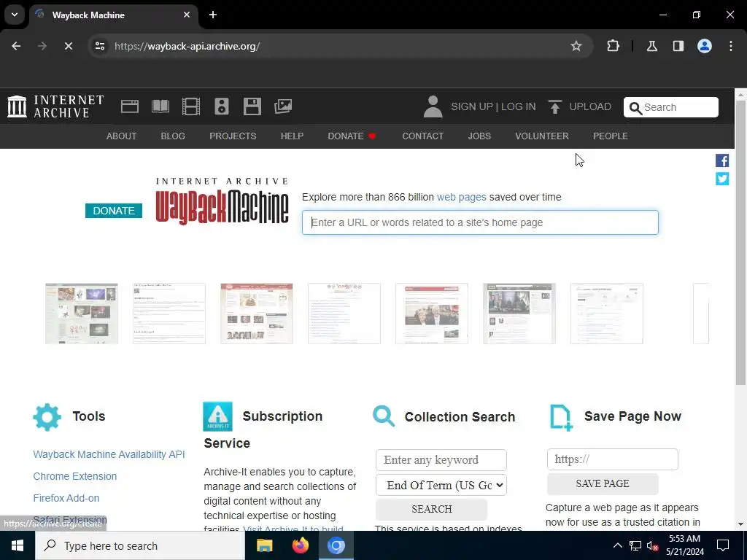
Task: Select the Wayback Machine browser tab
Action: (x=114, y=15)
